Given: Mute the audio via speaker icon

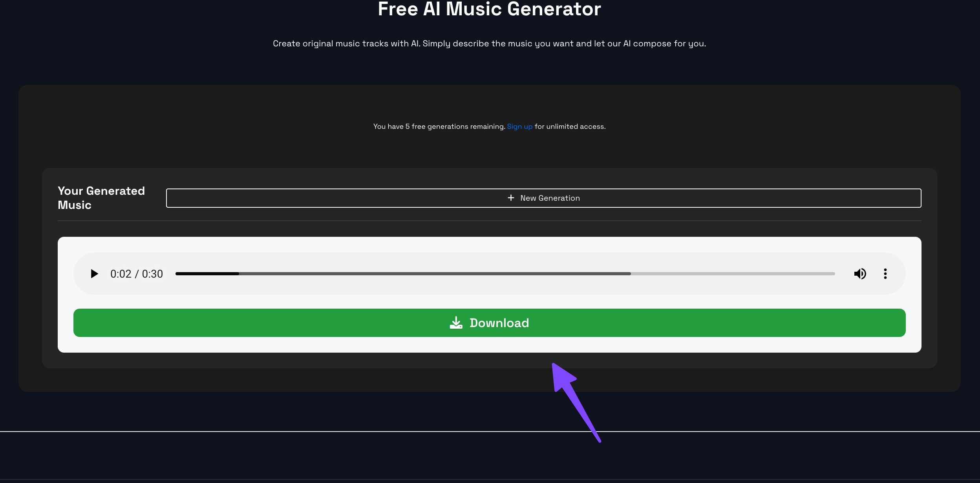Looking at the screenshot, I should point(860,274).
